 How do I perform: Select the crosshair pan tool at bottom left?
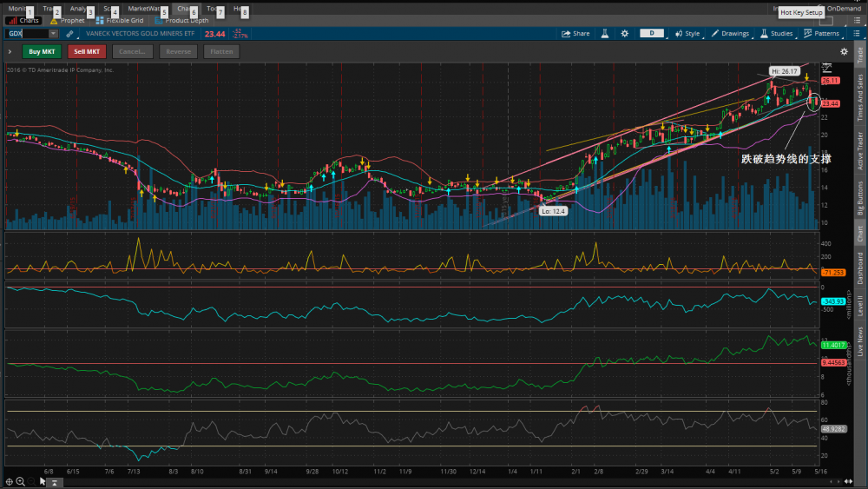[x=9, y=480]
